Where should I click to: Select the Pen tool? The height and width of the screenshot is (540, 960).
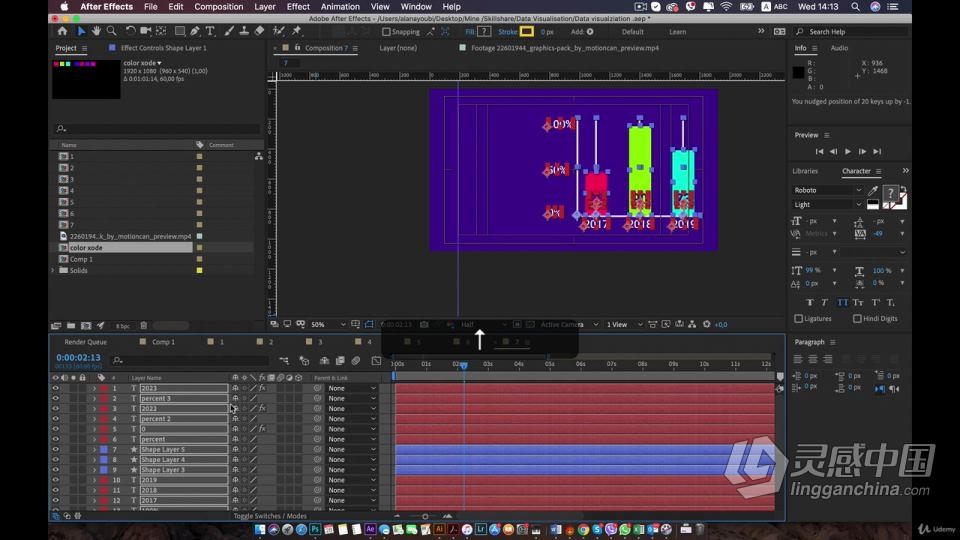point(195,31)
